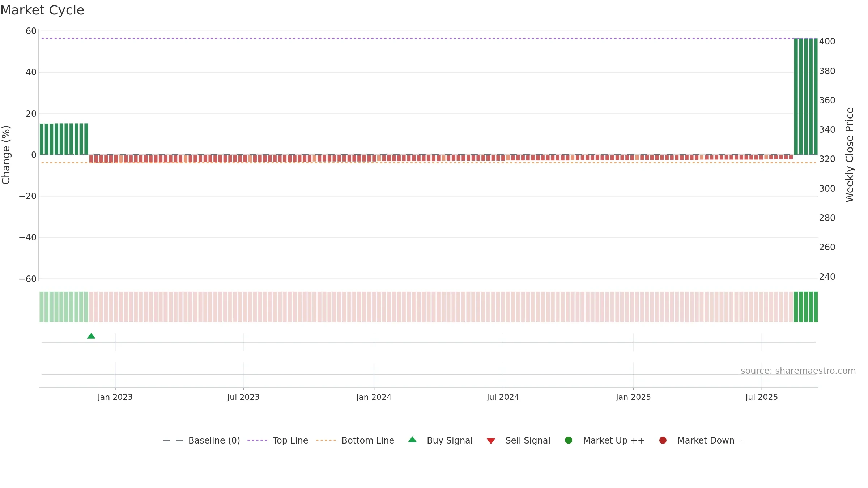This screenshot has height=488, width=868.
Task: Click the 400 price tick label
Action: point(827,42)
